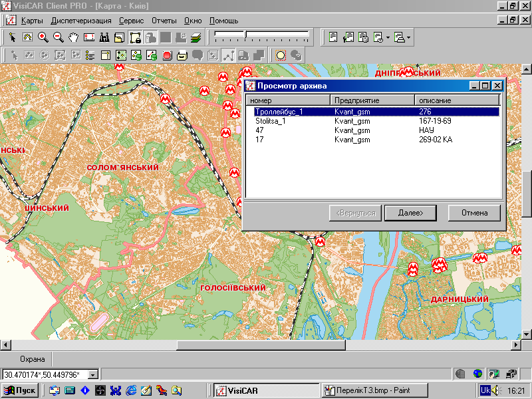This screenshot has width=532, height=399.
Task: Click the Uk keyboard language indicator
Action: pyautogui.click(x=485, y=390)
